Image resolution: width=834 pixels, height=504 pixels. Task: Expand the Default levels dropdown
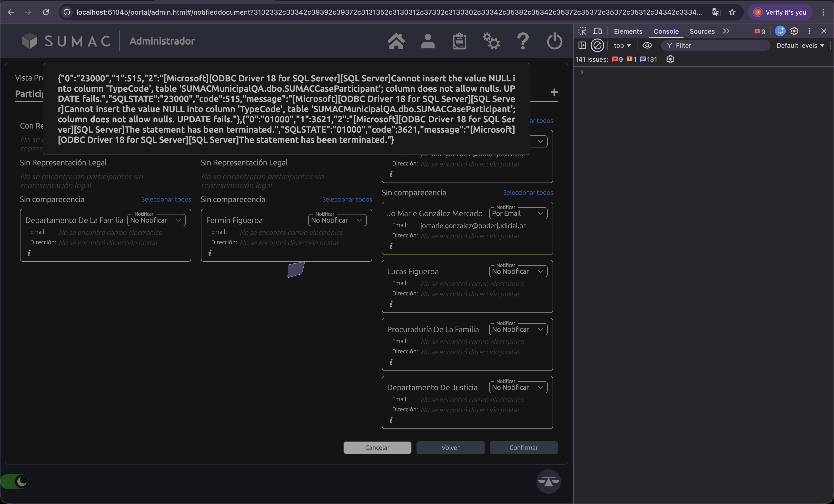click(800, 45)
